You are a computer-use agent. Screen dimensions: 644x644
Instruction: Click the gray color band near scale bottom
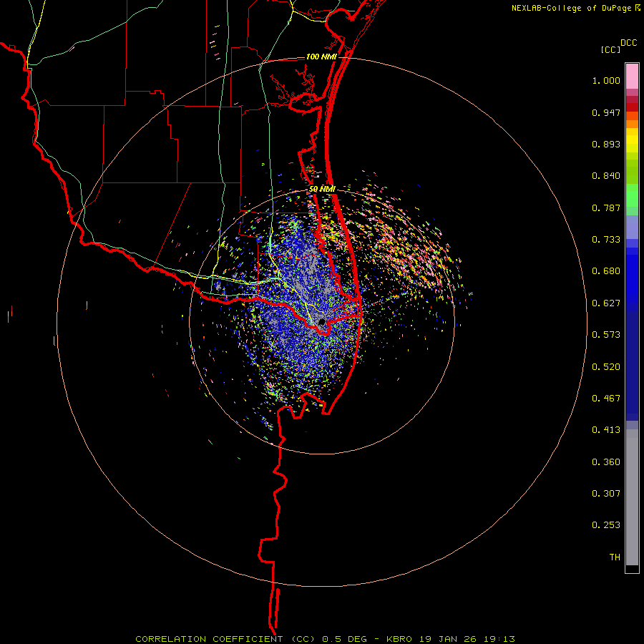(632, 497)
